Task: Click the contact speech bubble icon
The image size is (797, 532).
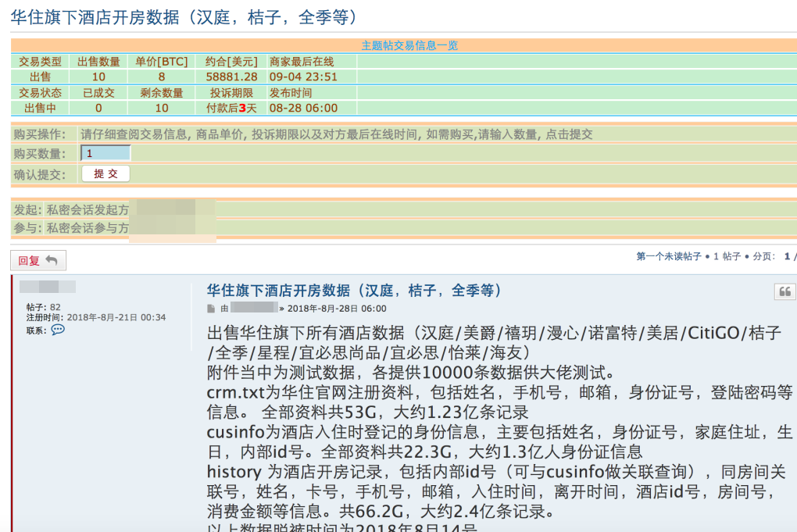Action: tap(58, 330)
